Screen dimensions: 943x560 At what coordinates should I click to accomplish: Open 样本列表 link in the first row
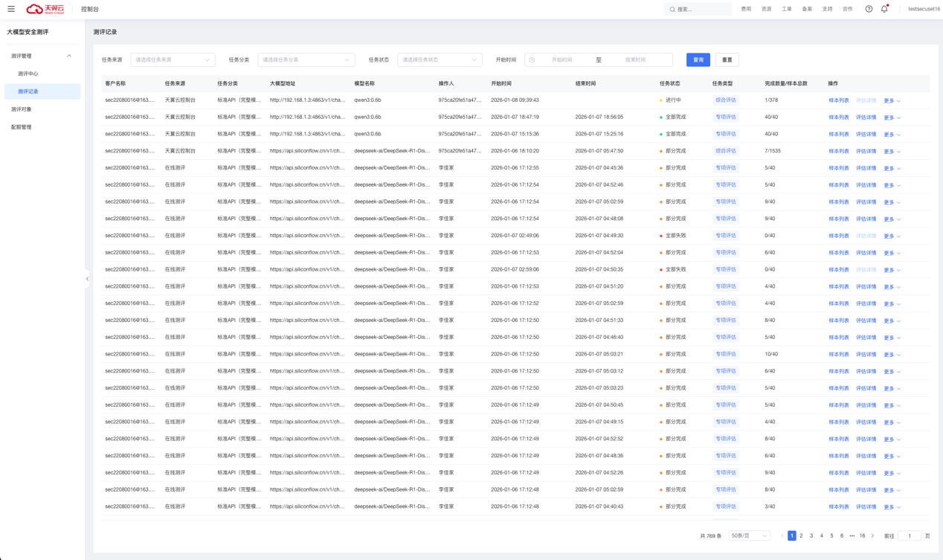pos(839,100)
